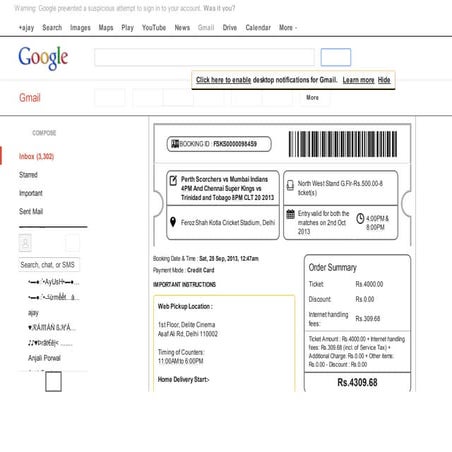Click the chat profile avatar icon
Image resolution: width=452 pixels, height=452 pixels.
25,243
